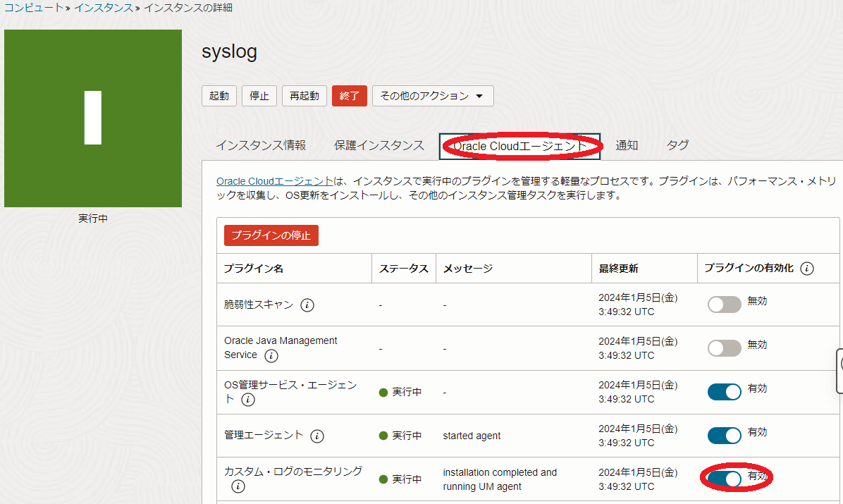
Task: Click info icon in プラグインの有効化 header
Action: pyautogui.click(x=807, y=269)
